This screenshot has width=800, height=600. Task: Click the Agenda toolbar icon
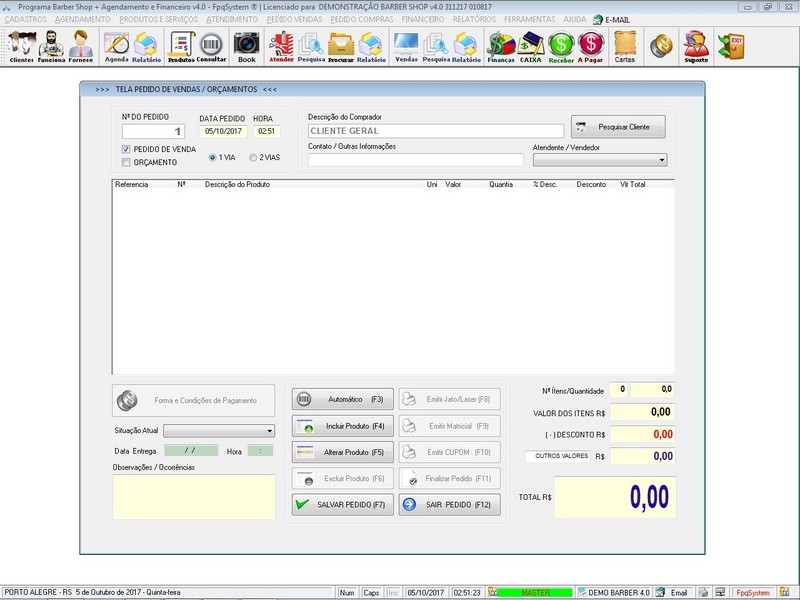coord(117,46)
